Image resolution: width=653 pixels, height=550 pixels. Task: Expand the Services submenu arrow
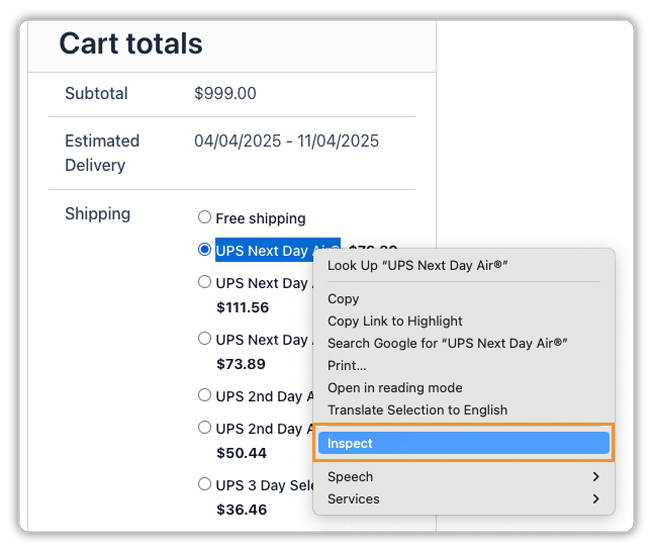[x=596, y=499]
